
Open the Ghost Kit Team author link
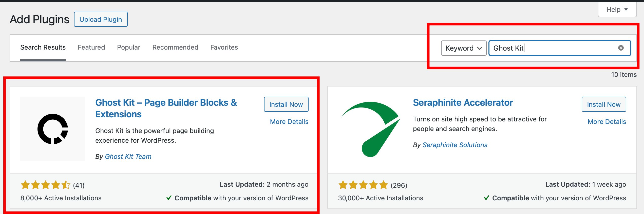pos(128,157)
